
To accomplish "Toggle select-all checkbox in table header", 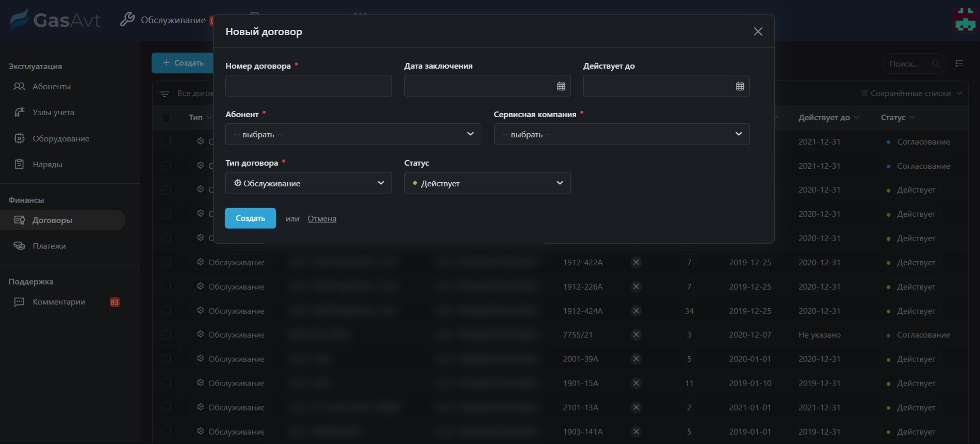I will [x=166, y=118].
